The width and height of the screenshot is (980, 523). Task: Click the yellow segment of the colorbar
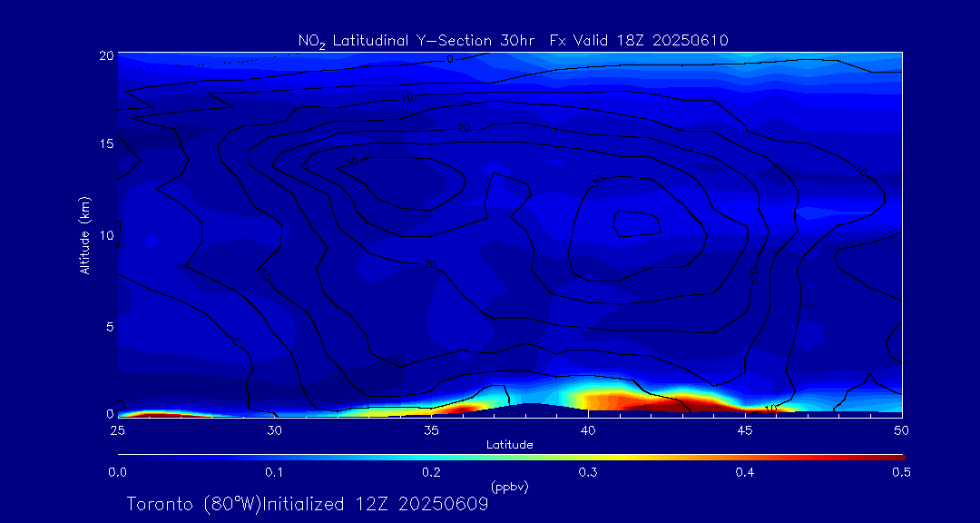pos(619,458)
